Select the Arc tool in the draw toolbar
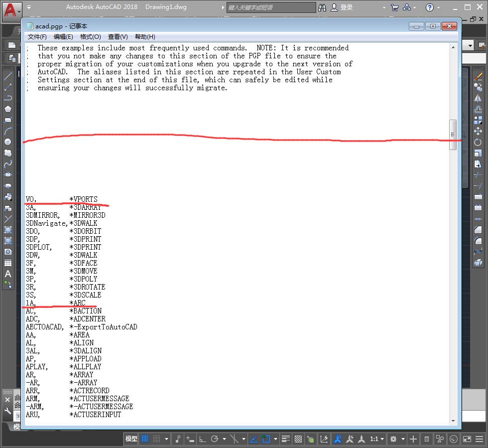 tap(8, 131)
